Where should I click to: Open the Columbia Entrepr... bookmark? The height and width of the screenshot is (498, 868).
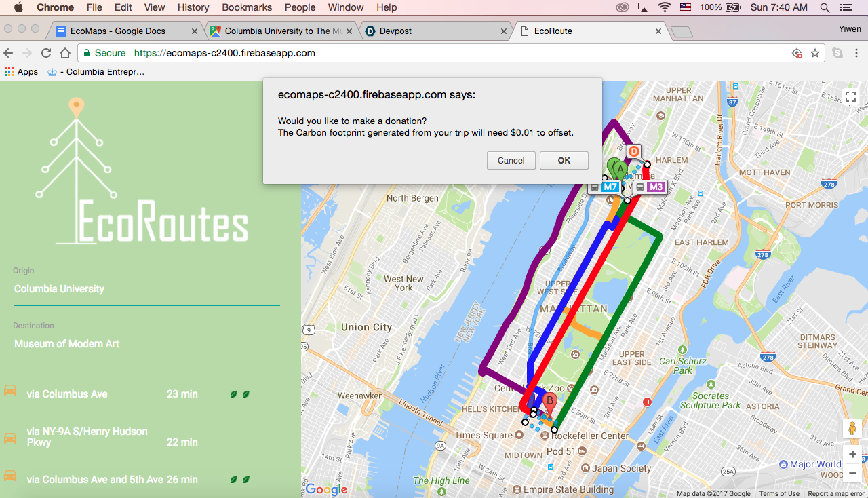click(x=96, y=71)
